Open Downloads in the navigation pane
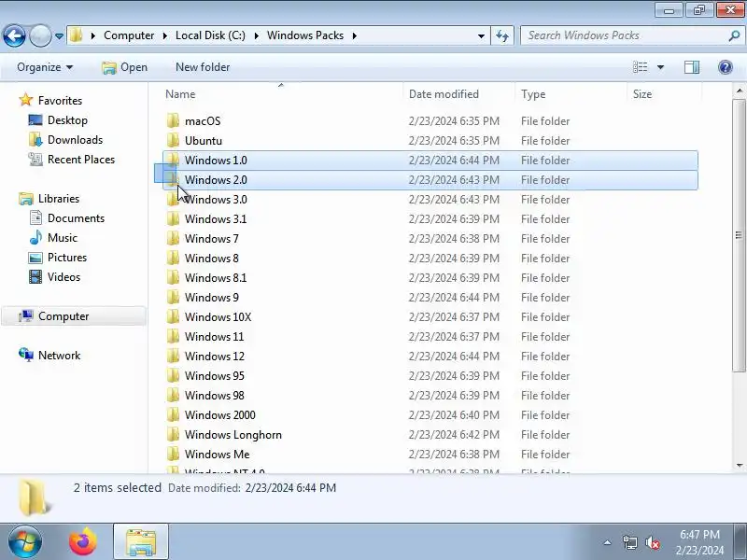This screenshot has width=747, height=560. point(65,139)
